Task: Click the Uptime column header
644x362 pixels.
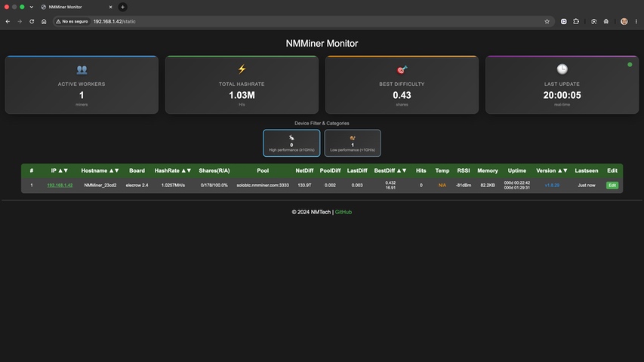Action: pyautogui.click(x=516, y=170)
